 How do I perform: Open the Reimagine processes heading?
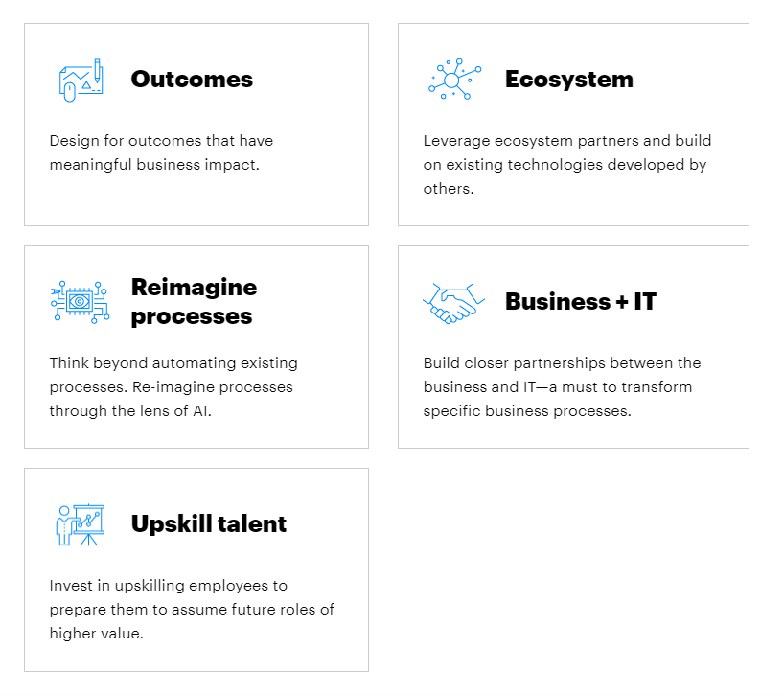(194, 301)
